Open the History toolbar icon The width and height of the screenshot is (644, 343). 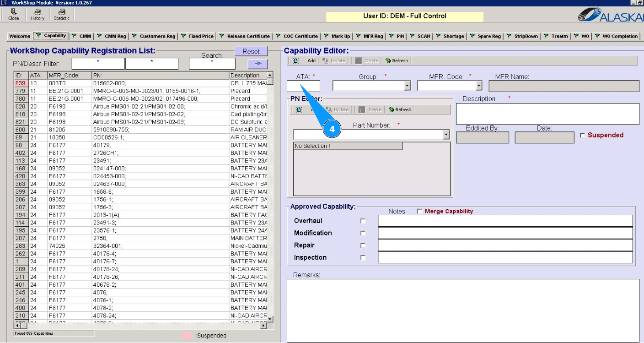(x=38, y=15)
